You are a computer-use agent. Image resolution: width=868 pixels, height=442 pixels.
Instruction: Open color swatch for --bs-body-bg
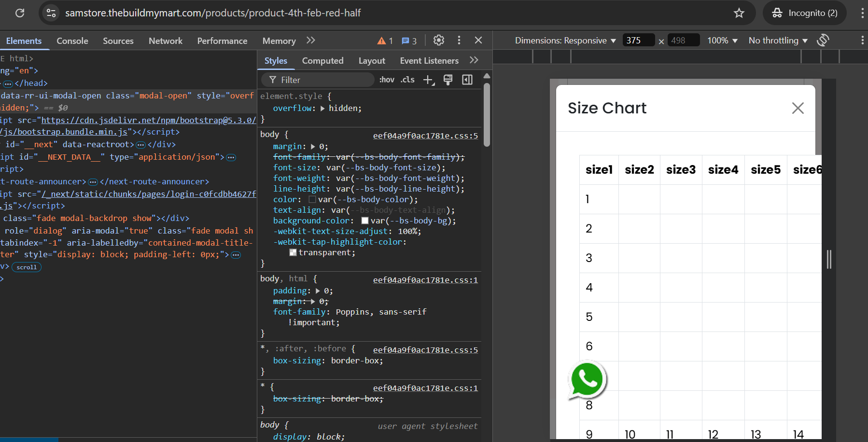click(365, 221)
